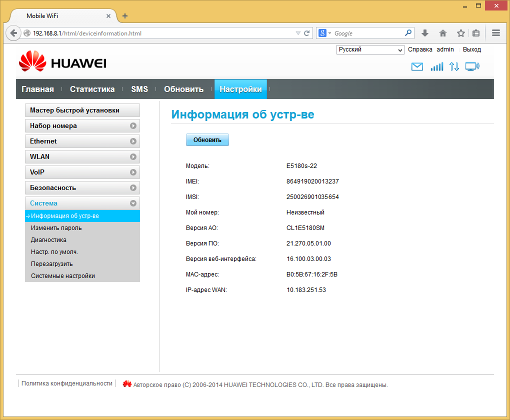510x420 pixels.
Task: Open the Настройки tab
Action: 240,89
